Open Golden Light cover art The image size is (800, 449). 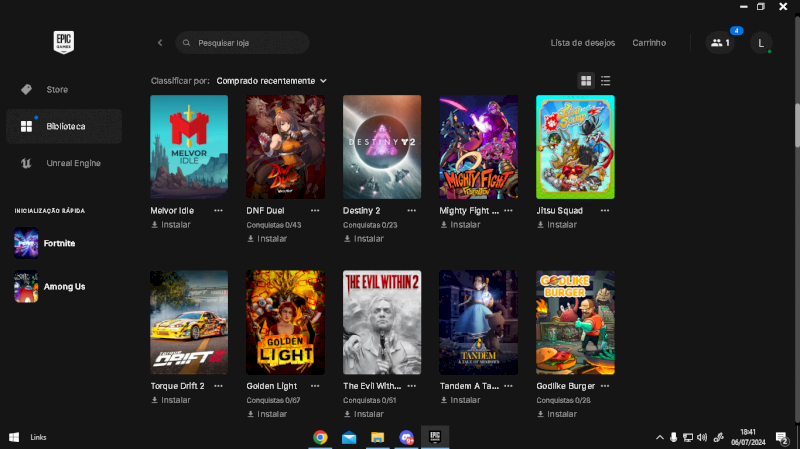285,322
